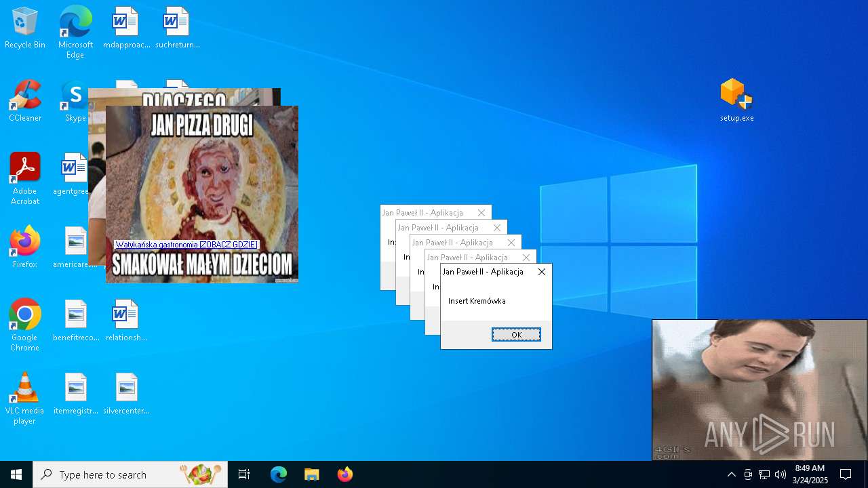Open CCleaner desktop shortcut

25,101
